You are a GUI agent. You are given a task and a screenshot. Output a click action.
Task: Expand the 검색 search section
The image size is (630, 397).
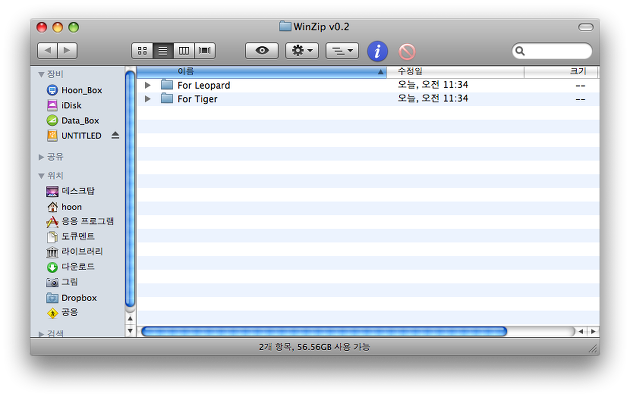tap(41, 334)
